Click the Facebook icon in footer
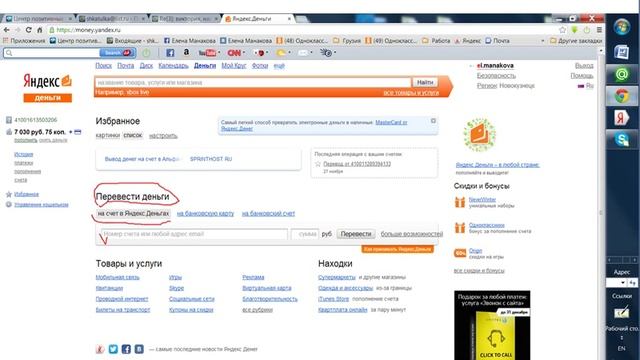The width and height of the screenshot is (640, 360). click(x=126, y=349)
